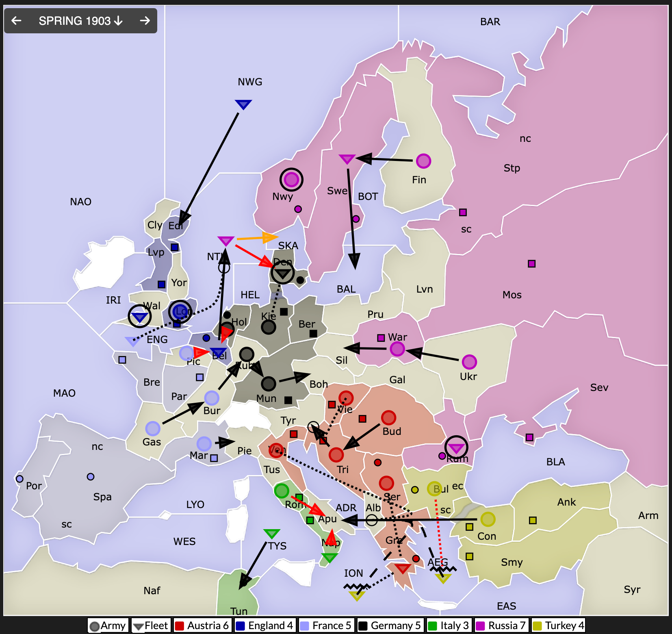Select the German army in Mun
The width and height of the screenshot is (672, 634).
click(268, 383)
